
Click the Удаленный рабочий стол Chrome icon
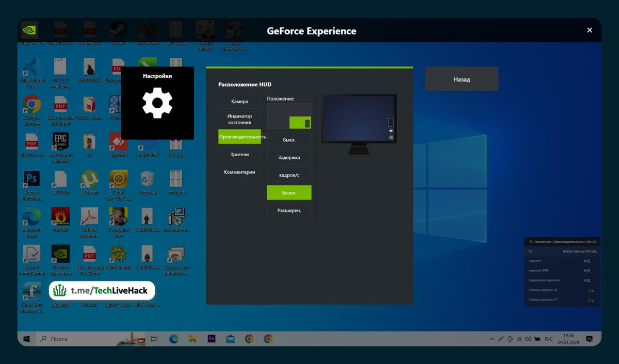point(176,259)
